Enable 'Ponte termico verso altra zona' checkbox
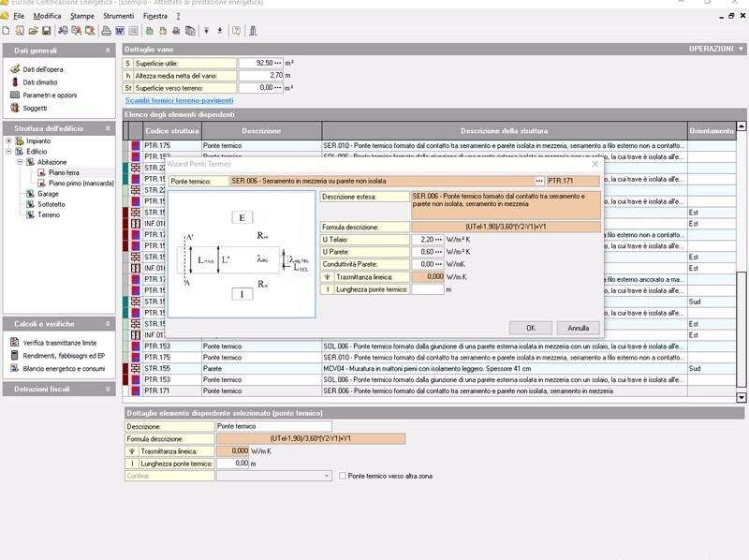Image resolution: width=749 pixels, height=560 pixels. 343,476
